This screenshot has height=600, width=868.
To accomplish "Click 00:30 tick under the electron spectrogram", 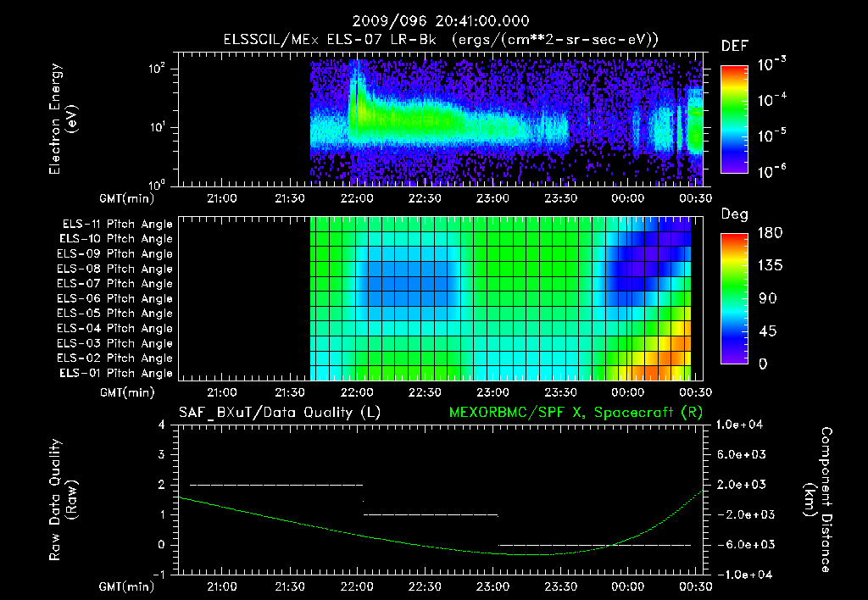I will (695, 198).
